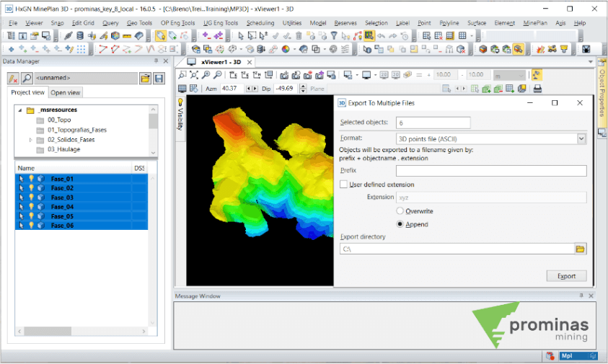Screen dimensions: 608x364
Task: Open the Object Properties side panel
Action: click(x=602, y=92)
